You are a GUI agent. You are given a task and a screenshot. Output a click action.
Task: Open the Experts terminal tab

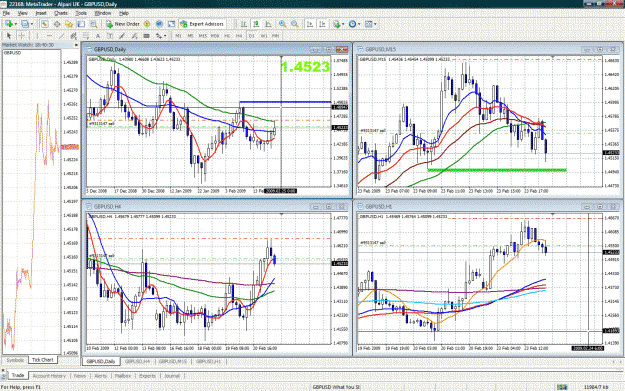click(147, 376)
